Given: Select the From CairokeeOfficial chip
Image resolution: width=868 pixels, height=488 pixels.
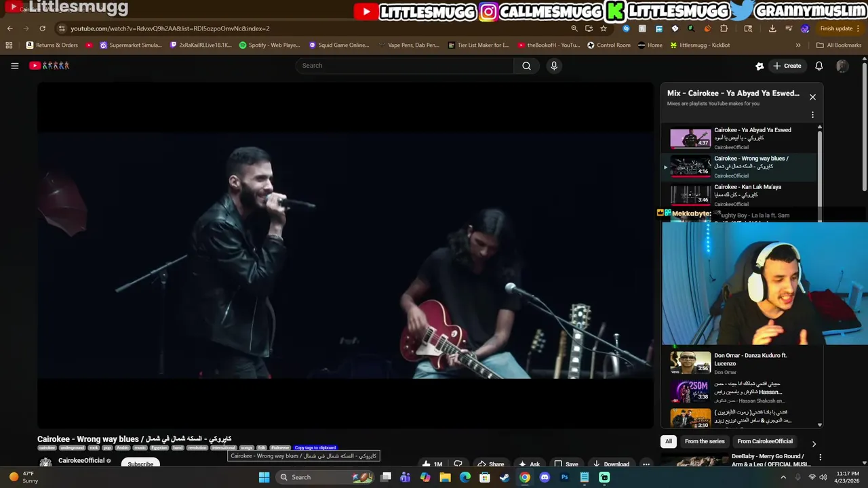Looking at the screenshot, I should (x=765, y=441).
